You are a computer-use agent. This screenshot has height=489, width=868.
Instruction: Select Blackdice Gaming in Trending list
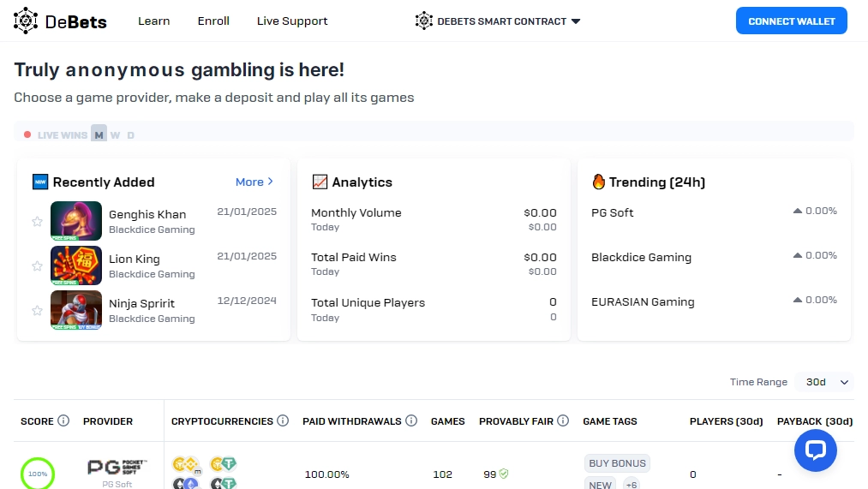[641, 257]
